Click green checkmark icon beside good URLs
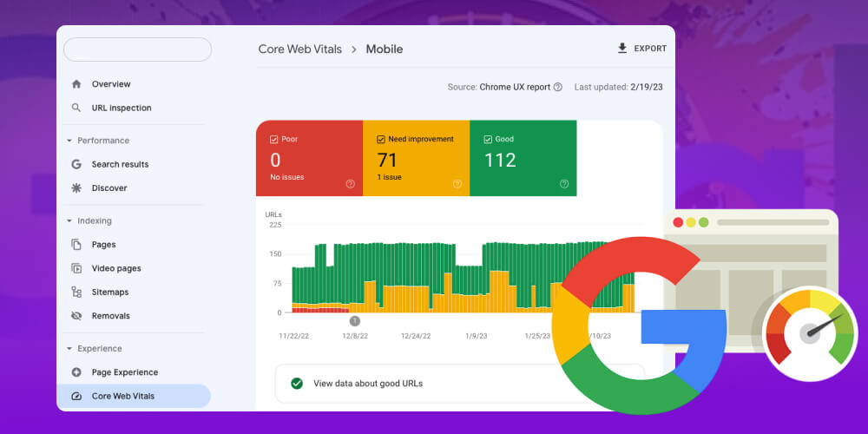The image size is (868, 434). pyautogui.click(x=297, y=383)
